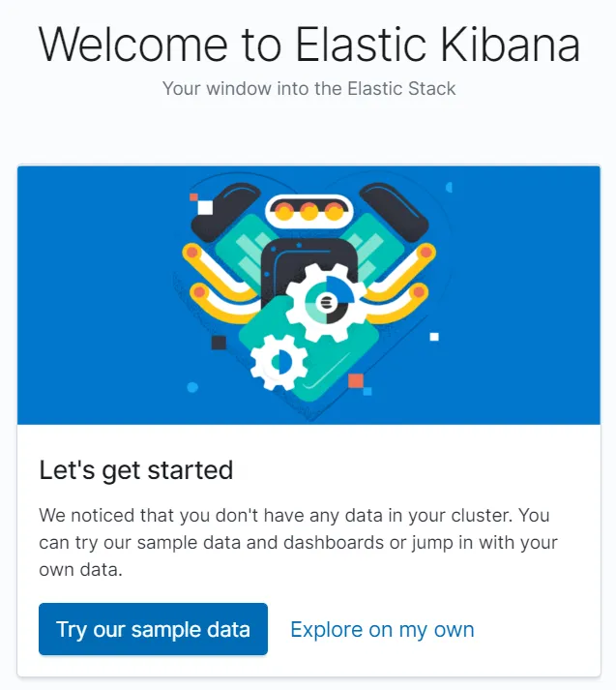
Task: Click the orange square right of the small gear
Action: point(356,380)
